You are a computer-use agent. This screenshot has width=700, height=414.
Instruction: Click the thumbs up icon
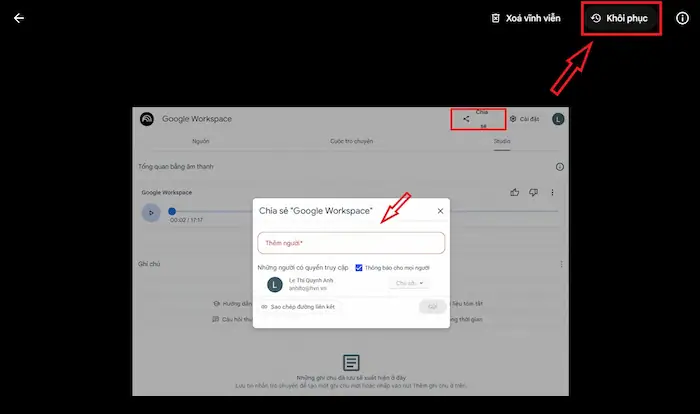[515, 192]
